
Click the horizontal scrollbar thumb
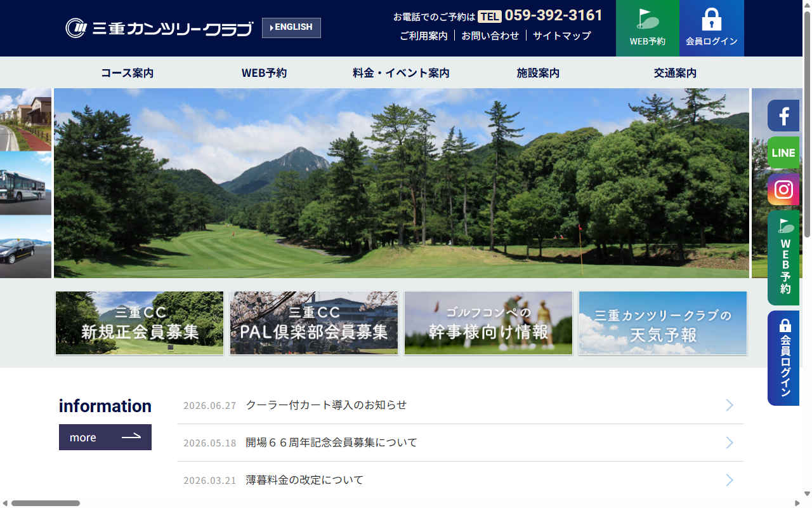pyautogui.click(x=46, y=503)
